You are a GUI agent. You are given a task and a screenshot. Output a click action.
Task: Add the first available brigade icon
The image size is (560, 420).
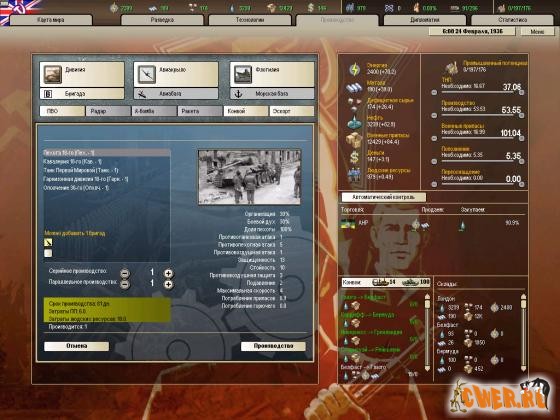(48, 243)
